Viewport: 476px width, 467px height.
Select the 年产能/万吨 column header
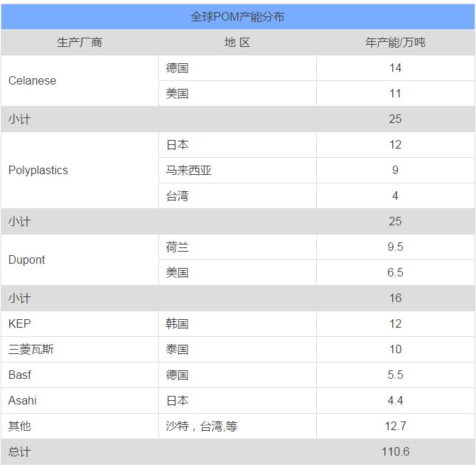[x=395, y=42]
